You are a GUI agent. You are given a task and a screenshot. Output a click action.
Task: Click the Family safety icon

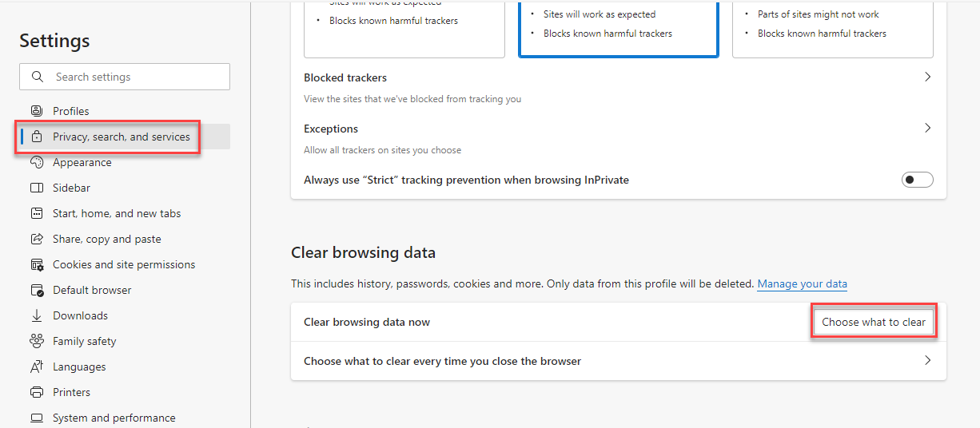[37, 341]
